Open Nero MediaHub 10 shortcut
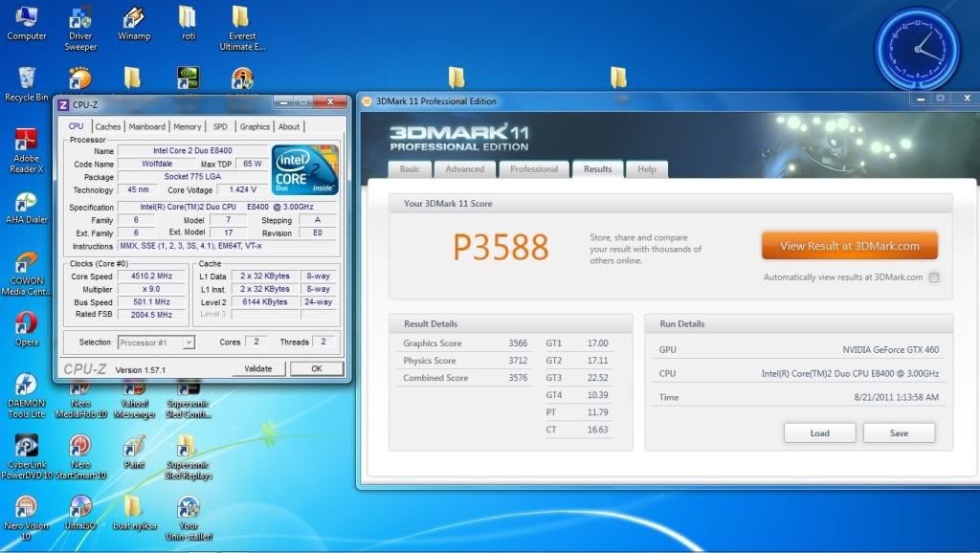Screen dimensions: 980x553 pyautogui.click(x=80, y=400)
